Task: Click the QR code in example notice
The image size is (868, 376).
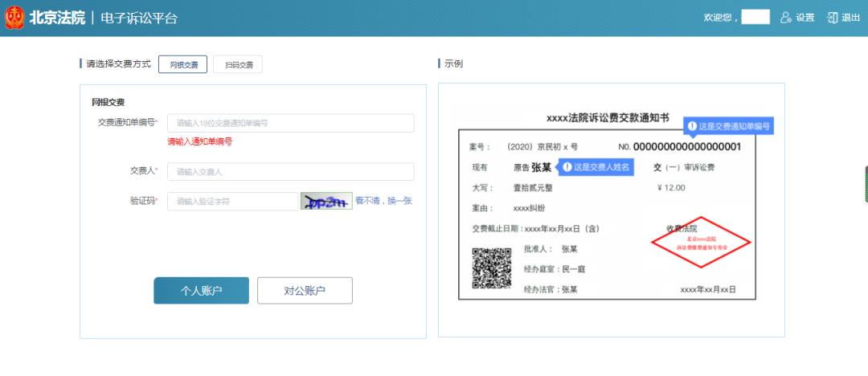Action: tap(492, 268)
